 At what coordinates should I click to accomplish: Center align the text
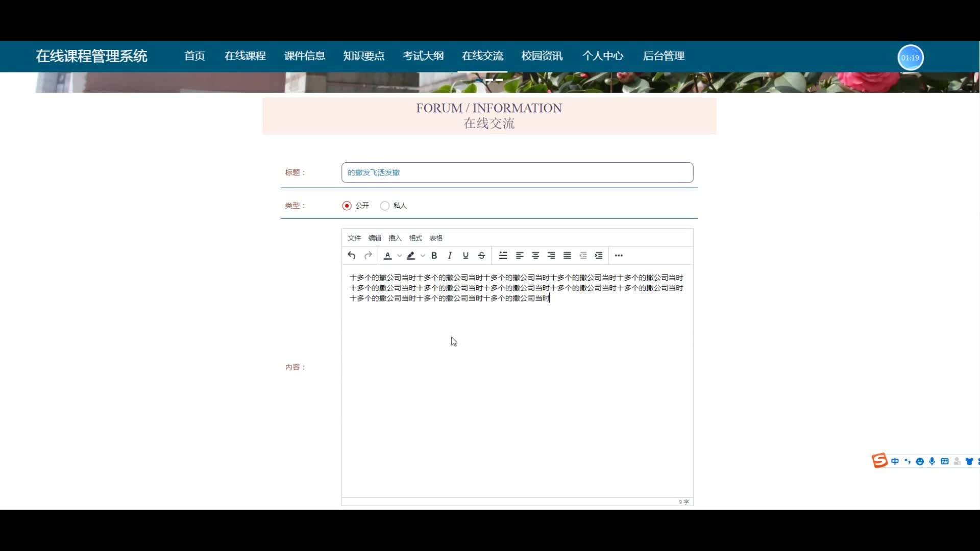click(x=535, y=256)
